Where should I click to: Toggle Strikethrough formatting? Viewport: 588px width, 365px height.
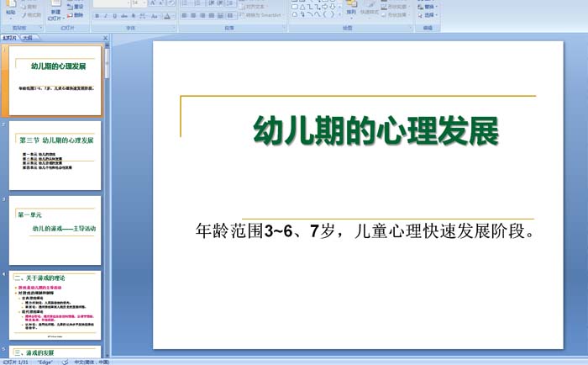(x=123, y=16)
